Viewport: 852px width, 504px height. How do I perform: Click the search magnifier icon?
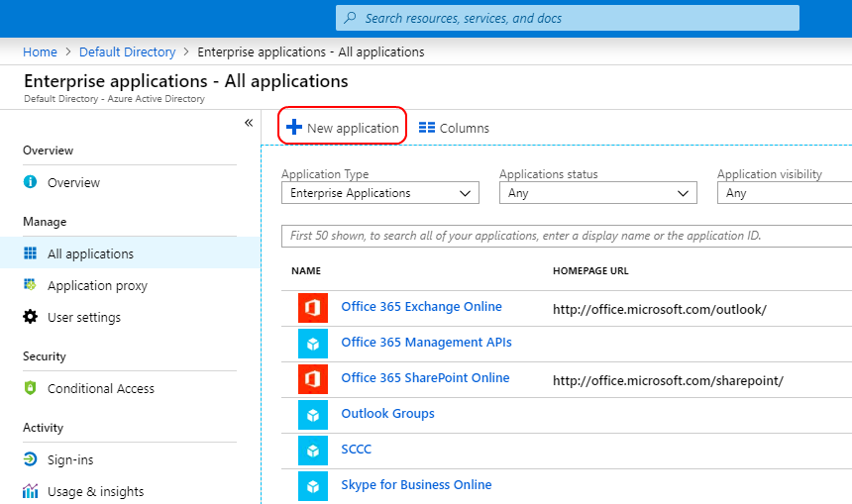pos(351,18)
